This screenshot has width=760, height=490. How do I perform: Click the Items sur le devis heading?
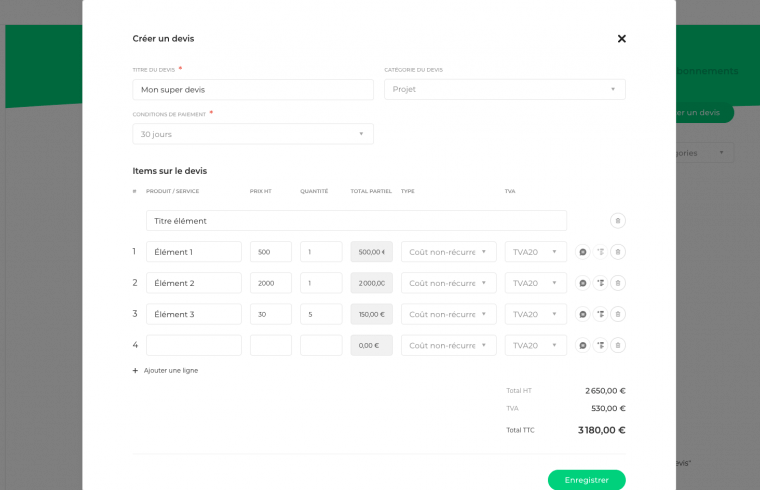[170, 171]
